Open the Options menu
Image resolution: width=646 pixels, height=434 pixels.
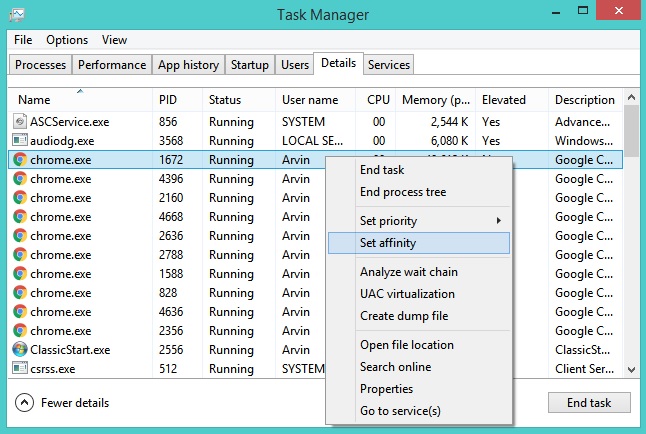(67, 40)
